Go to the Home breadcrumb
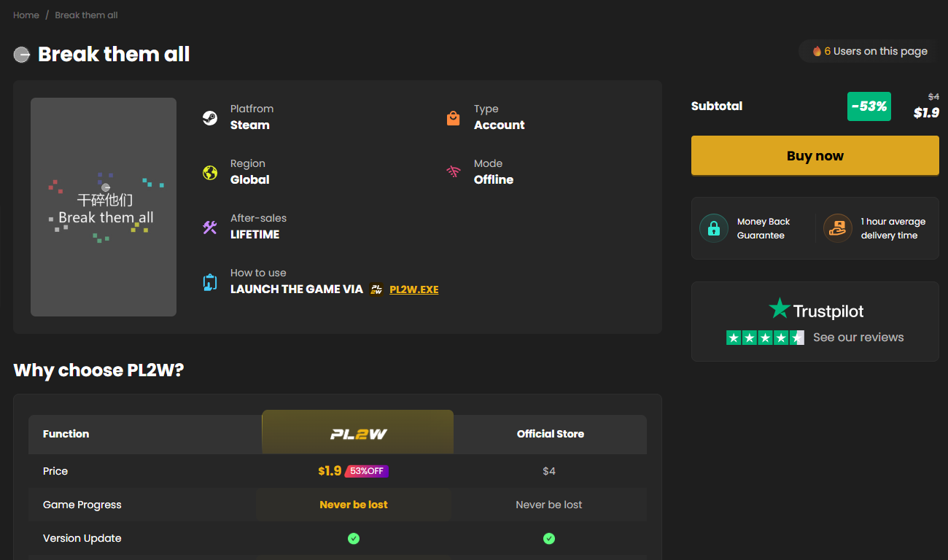Viewport: 948px width, 560px height. tap(26, 15)
